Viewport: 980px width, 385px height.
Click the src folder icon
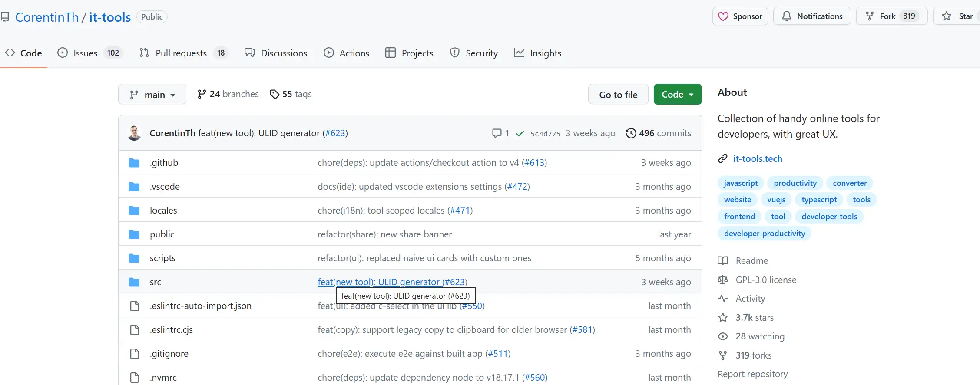134,282
